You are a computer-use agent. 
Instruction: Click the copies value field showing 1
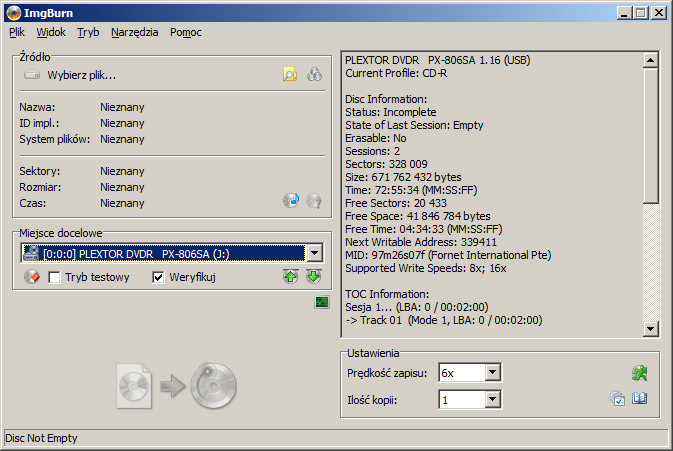point(462,400)
